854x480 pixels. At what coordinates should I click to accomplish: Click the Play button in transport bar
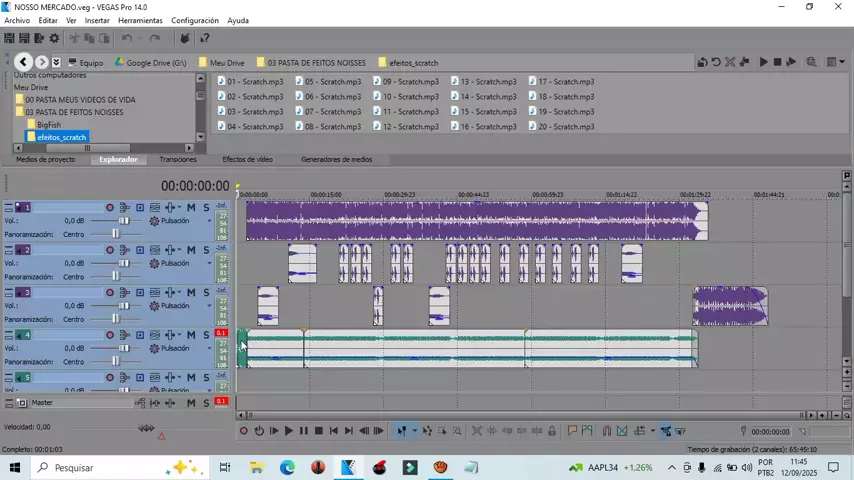point(288,431)
